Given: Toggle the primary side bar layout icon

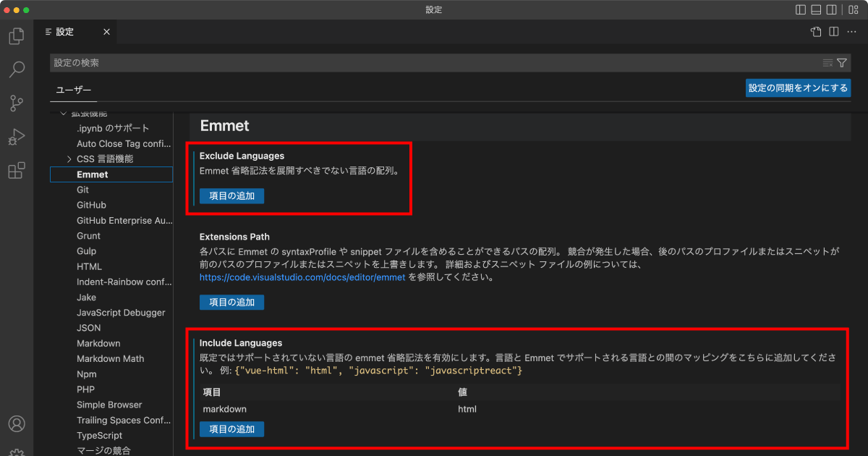Looking at the screenshot, I should click(801, 10).
